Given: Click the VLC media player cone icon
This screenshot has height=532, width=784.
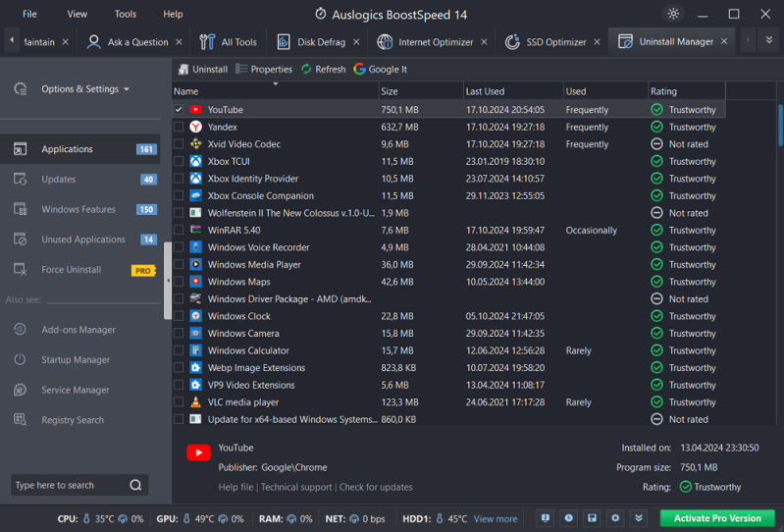Looking at the screenshot, I should click(195, 402).
